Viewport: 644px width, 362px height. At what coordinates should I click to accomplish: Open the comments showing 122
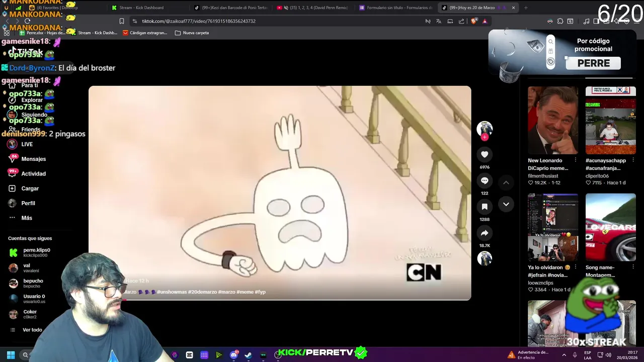click(x=485, y=180)
